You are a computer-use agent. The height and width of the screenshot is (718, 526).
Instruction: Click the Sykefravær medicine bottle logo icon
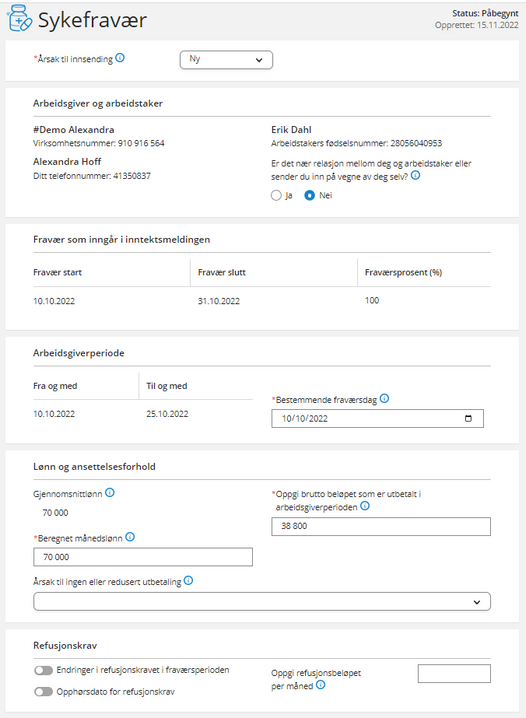click(20, 19)
